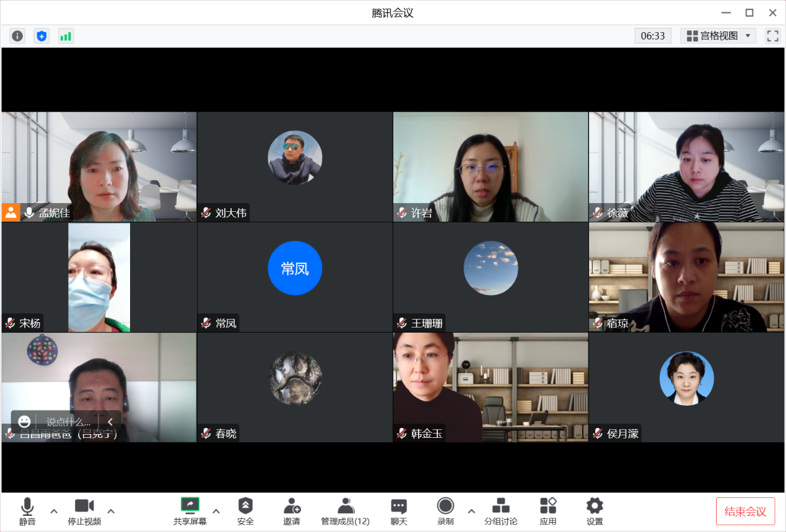Minimize the 腾讯会议 window

726,12
